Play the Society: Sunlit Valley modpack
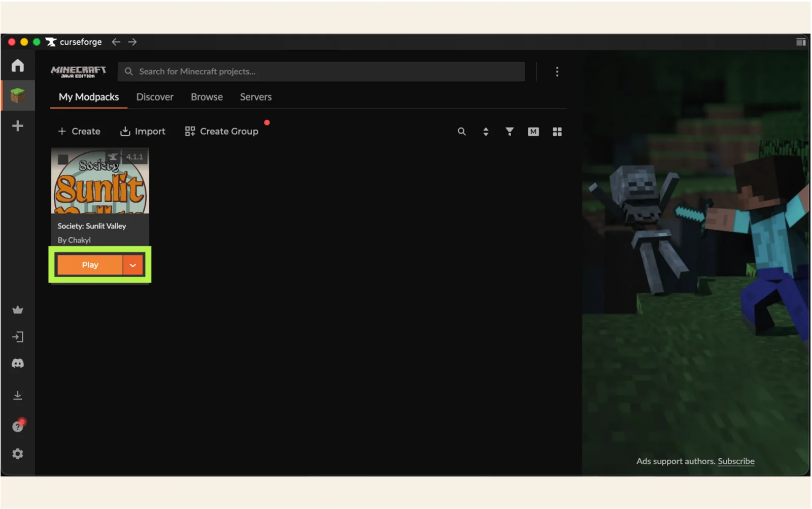The height and width of the screenshot is (509, 812). [x=90, y=265]
